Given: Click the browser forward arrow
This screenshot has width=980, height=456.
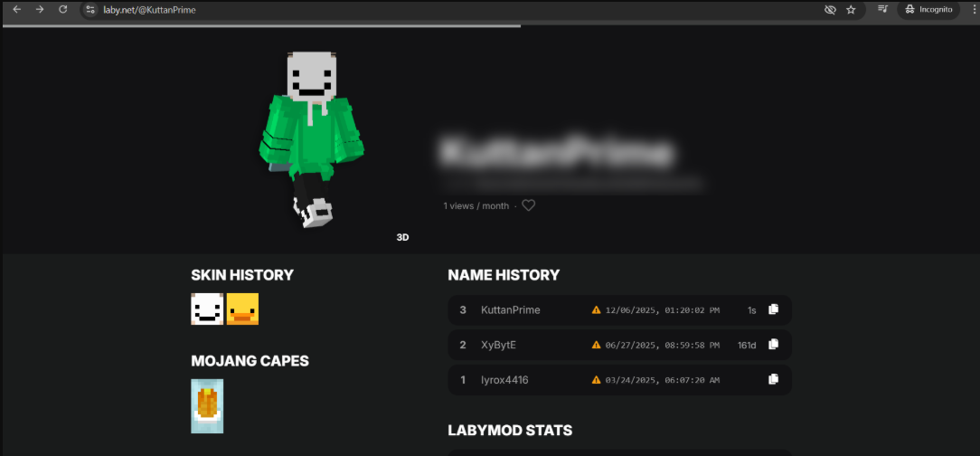Looking at the screenshot, I should tap(40, 9).
